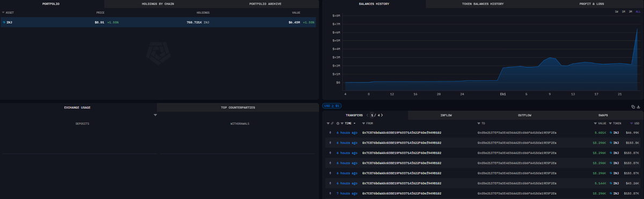
Task: Click the WITHDRAWALS label in Exchange Usage
Action: tap(239, 124)
